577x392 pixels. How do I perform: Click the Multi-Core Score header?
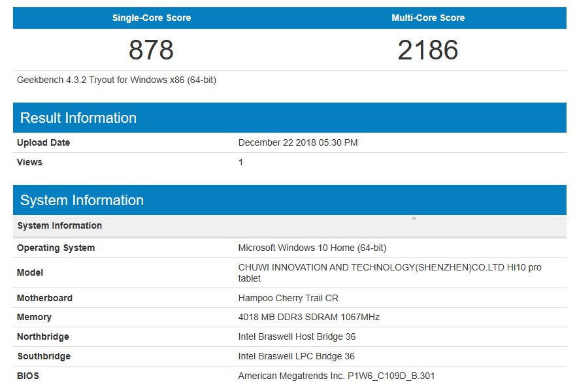click(428, 18)
